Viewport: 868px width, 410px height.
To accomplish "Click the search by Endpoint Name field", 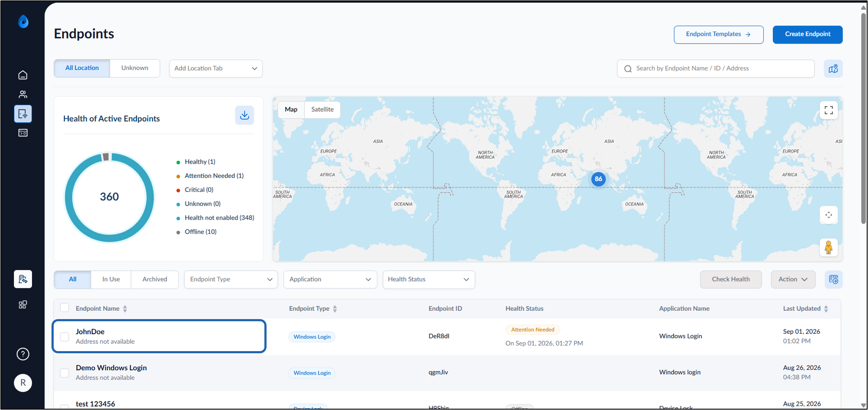I will (716, 68).
